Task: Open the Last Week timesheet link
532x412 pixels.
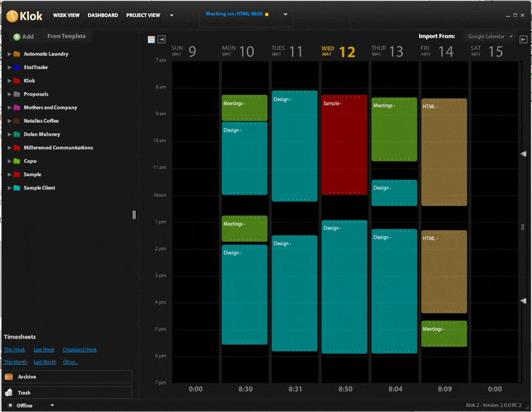Action: coord(44,350)
